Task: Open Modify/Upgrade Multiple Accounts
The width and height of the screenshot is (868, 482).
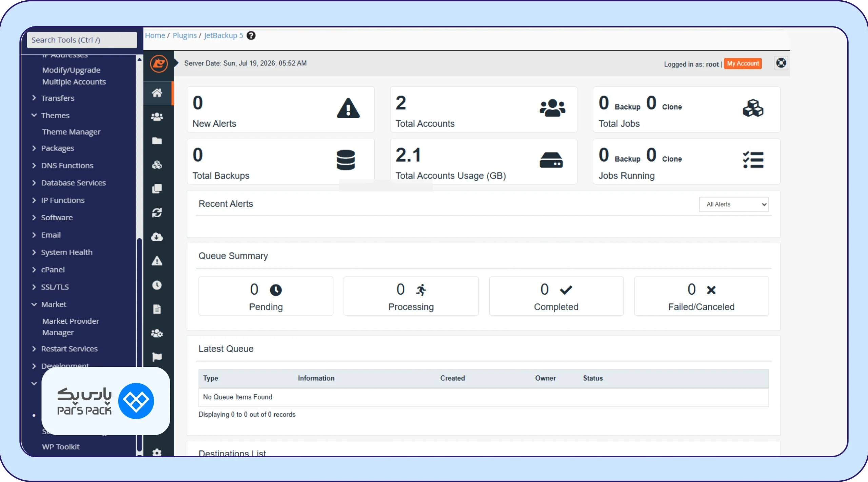Action: [x=74, y=76]
